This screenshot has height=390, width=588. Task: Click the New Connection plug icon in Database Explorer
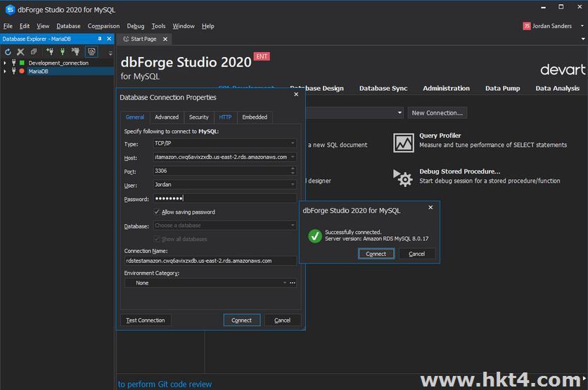tap(49, 52)
